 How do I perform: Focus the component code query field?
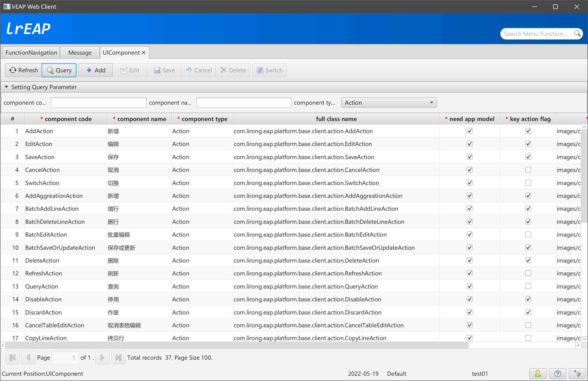coord(99,103)
